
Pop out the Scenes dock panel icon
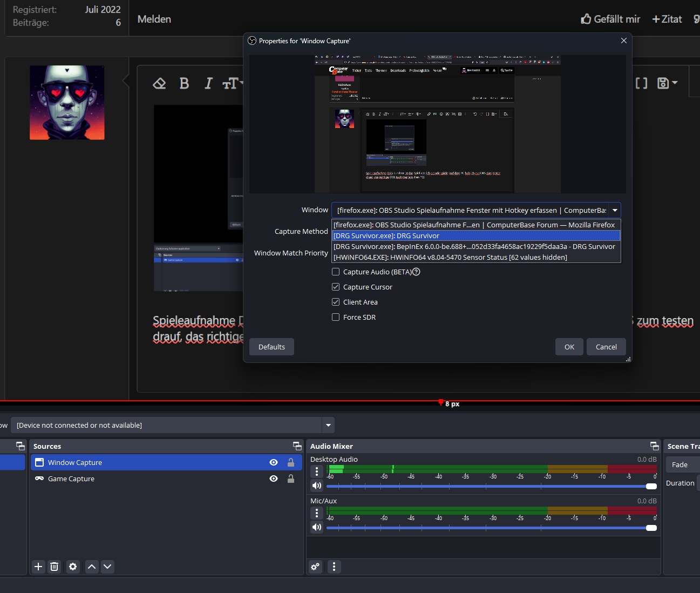tap(21, 446)
